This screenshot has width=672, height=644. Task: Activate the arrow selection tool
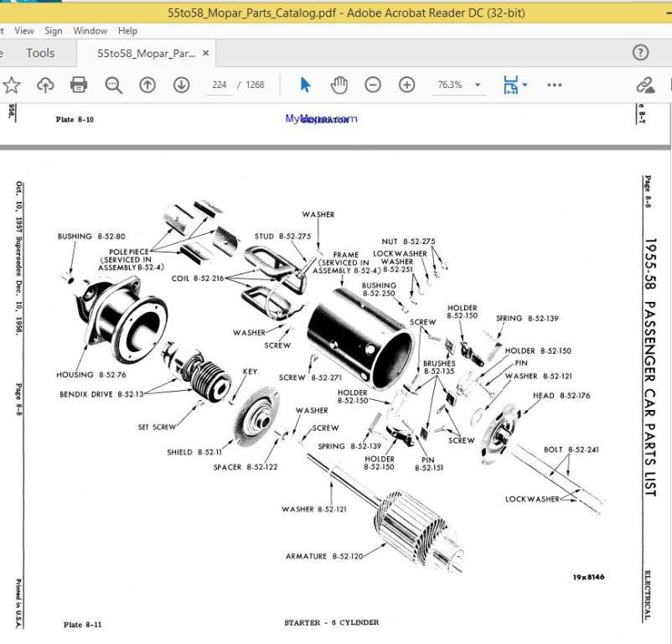pos(306,85)
